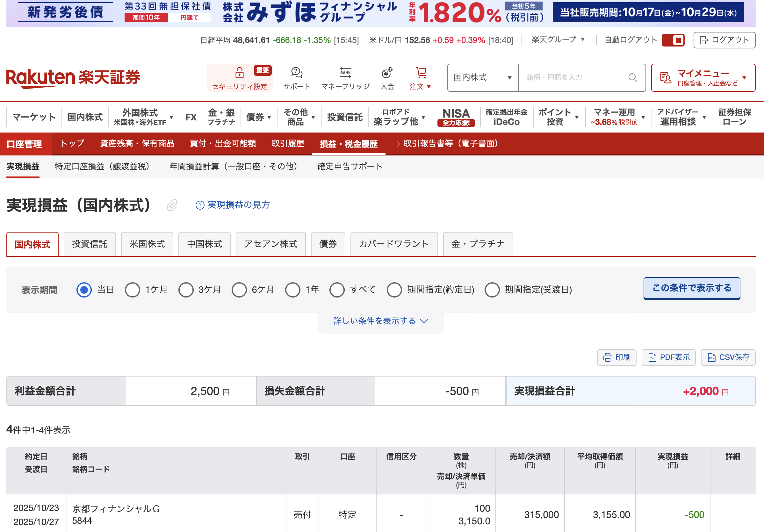Choose 期間指定(受渡日) radio button
This screenshot has width=764, height=532.
[492, 290]
